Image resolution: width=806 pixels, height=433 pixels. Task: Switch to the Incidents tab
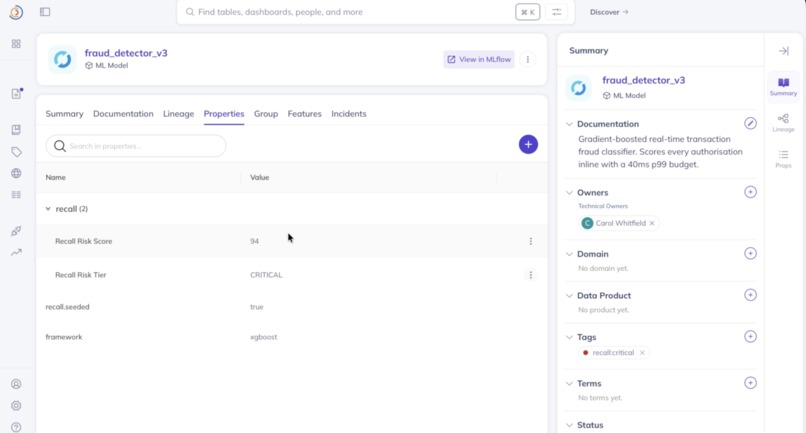click(349, 114)
